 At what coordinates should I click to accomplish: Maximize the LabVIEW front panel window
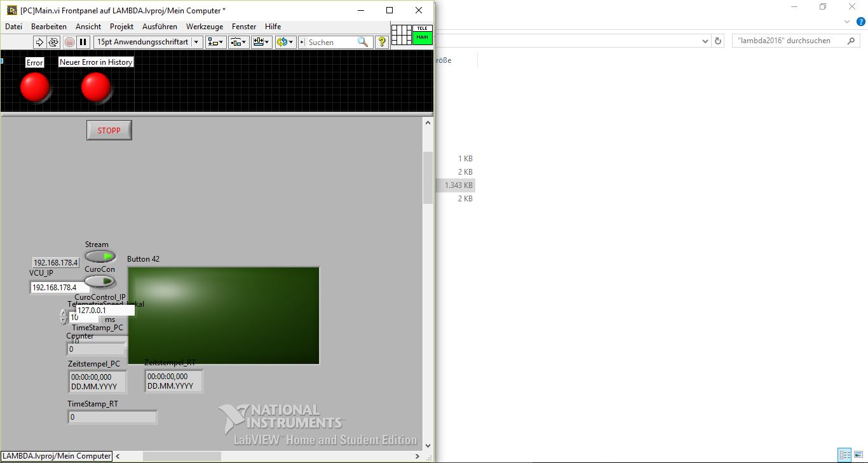click(390, 10)
